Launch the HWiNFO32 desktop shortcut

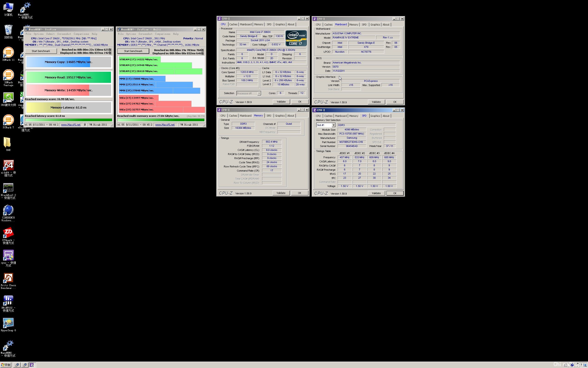point(8,304)
